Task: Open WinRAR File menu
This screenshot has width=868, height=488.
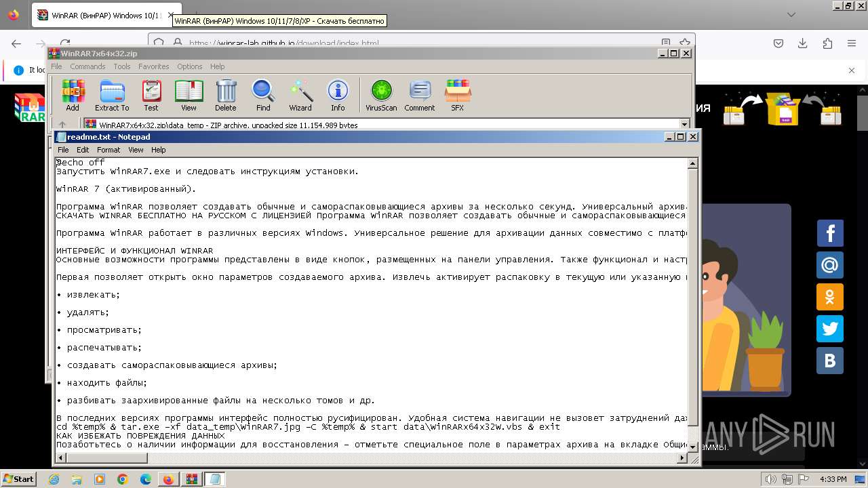Action: [x=56, y=66]
